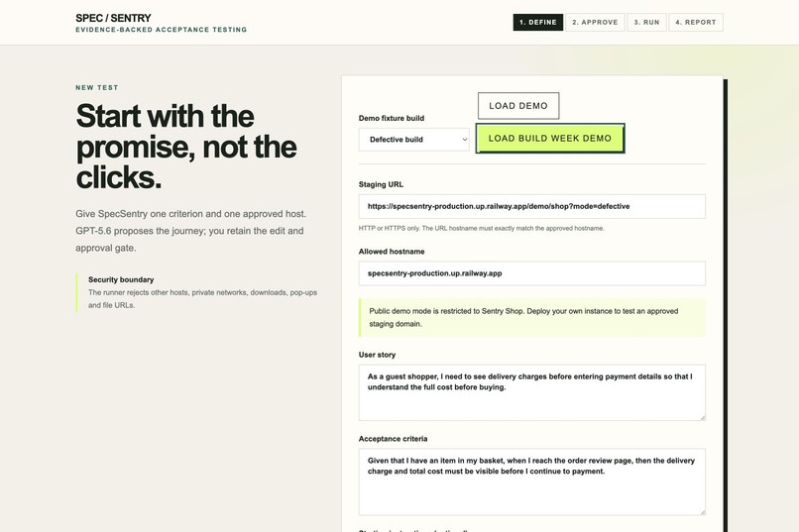
Task: Click the SPEC / SENTRY logo title
Action: tap(113, 18)
